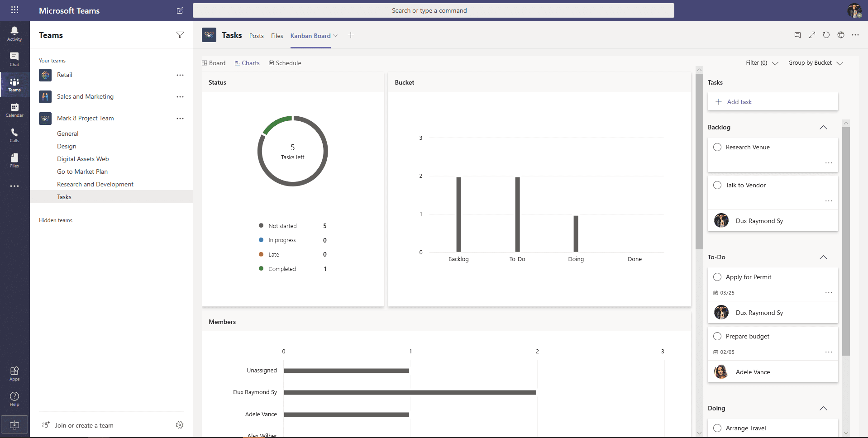Click the filter teams funnel icon
The image size is (868, 438).
click(x=180, y=35)
